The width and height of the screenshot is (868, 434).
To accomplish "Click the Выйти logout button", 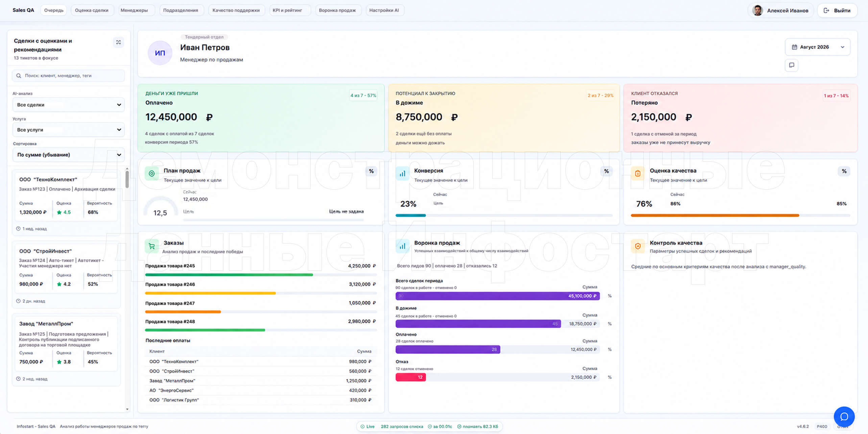I will (x=837, y=10).
